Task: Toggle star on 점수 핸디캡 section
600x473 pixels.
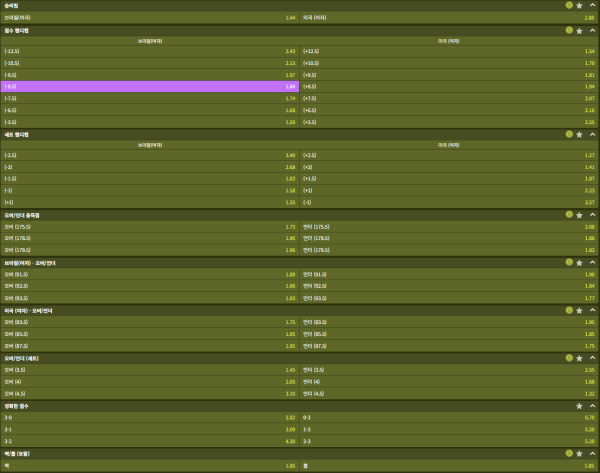Action: point(579,31)
